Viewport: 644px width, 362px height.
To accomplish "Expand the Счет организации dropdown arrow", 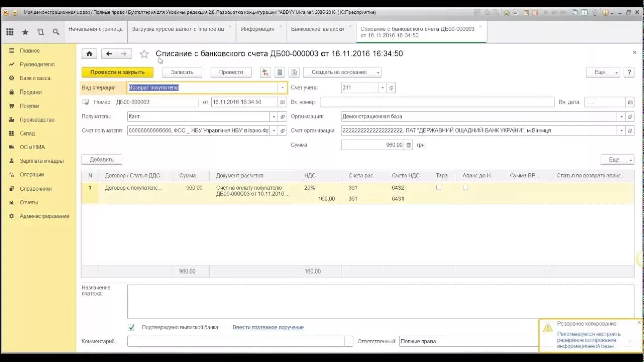I will [622, 131].
